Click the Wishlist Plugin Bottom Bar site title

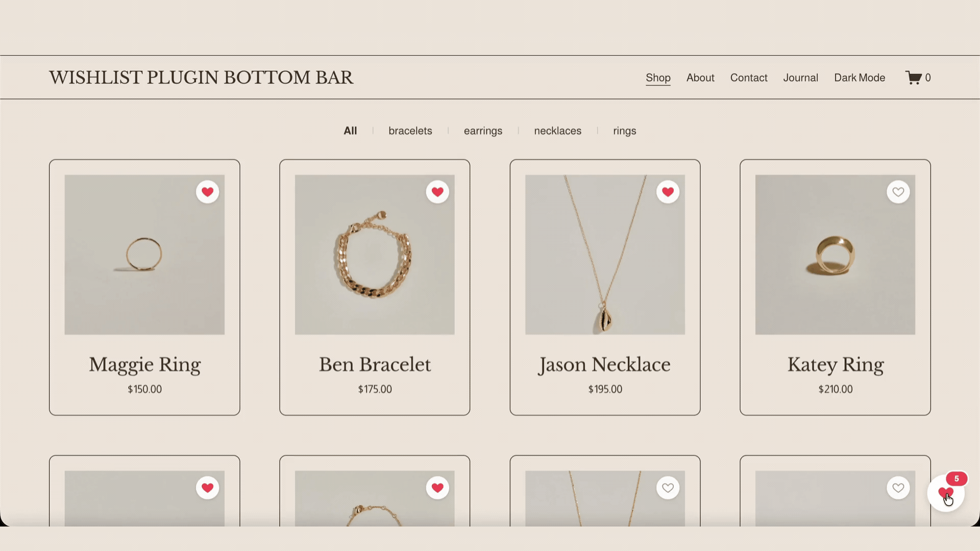pos(201,78)
